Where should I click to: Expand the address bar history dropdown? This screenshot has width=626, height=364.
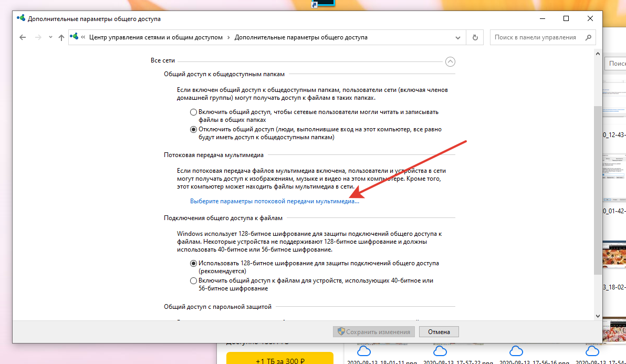click(457, 38)
